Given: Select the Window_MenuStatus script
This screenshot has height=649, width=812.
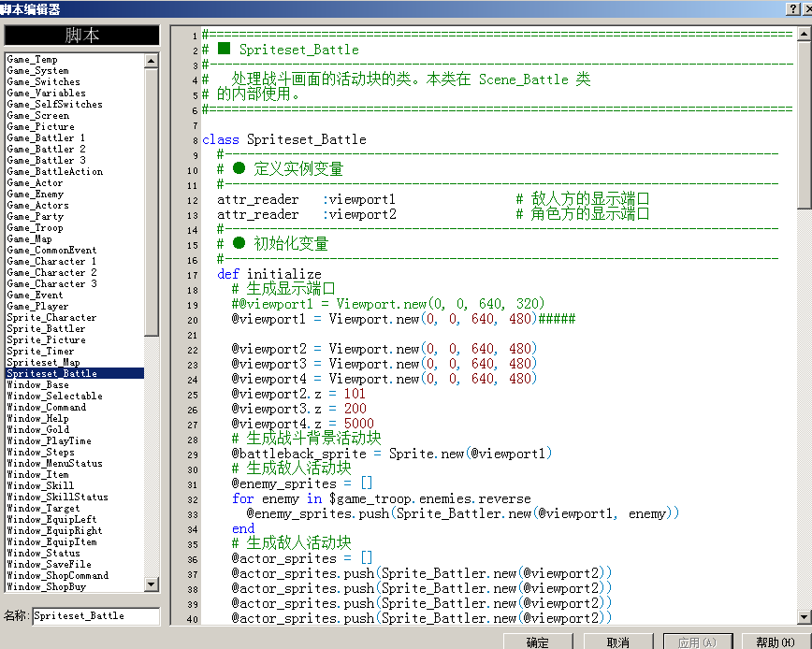Looking at the screenshot, I should click(75, 464).
